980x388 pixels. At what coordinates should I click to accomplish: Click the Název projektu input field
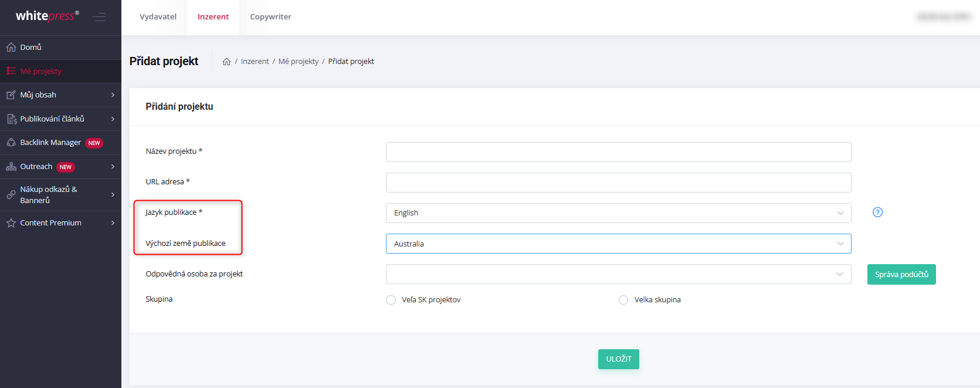[618, 152]
